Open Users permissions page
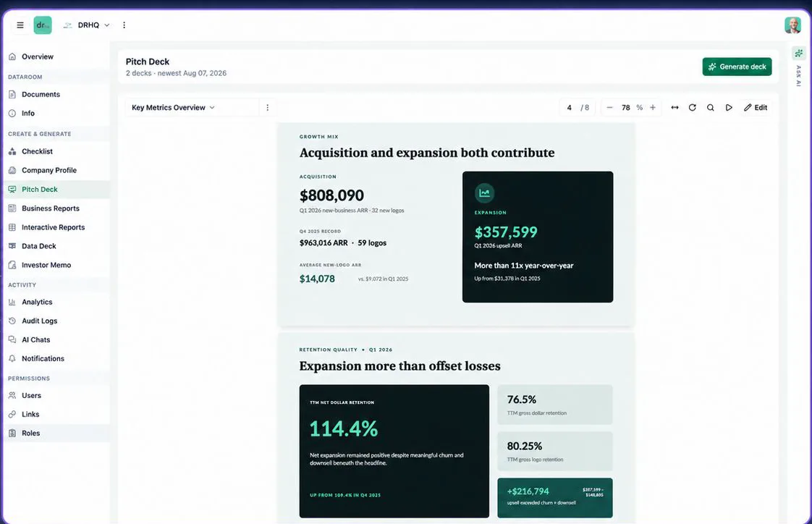812x524 pixels. pyautogui.click(x=56, y=395)
